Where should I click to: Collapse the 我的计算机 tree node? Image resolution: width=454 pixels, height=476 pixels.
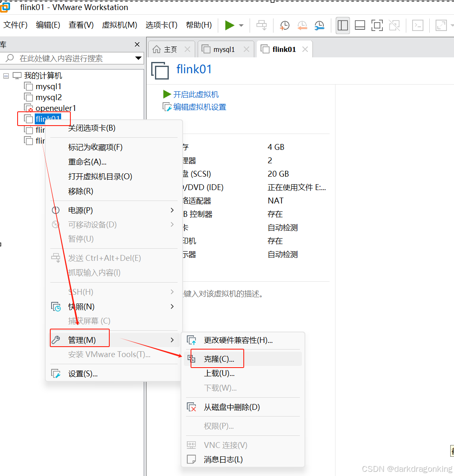6,76
